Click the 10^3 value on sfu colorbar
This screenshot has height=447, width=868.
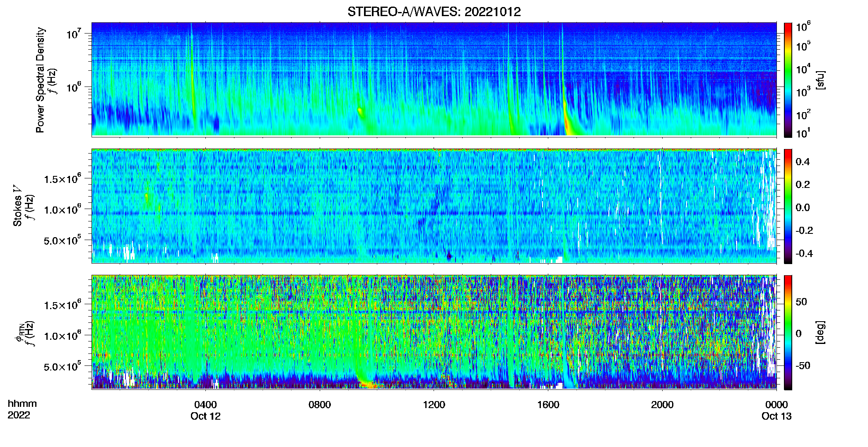(x=803, y=91)
